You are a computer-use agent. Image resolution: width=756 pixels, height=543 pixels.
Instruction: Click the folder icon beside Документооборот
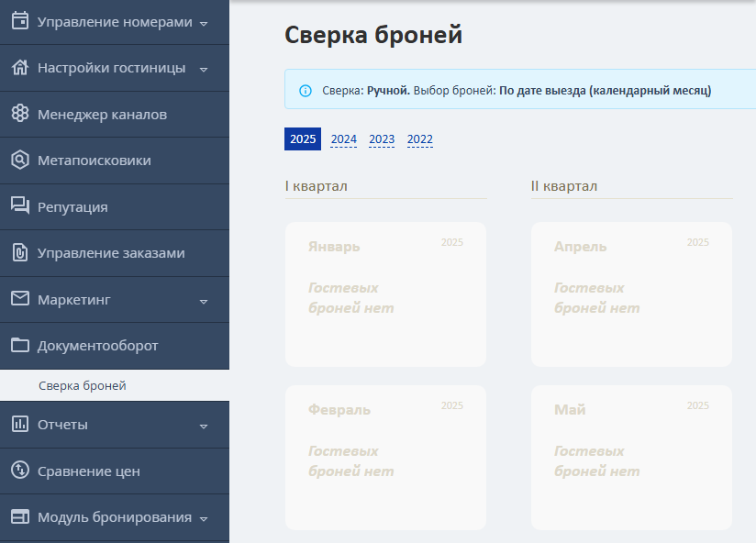click(20, 345)
